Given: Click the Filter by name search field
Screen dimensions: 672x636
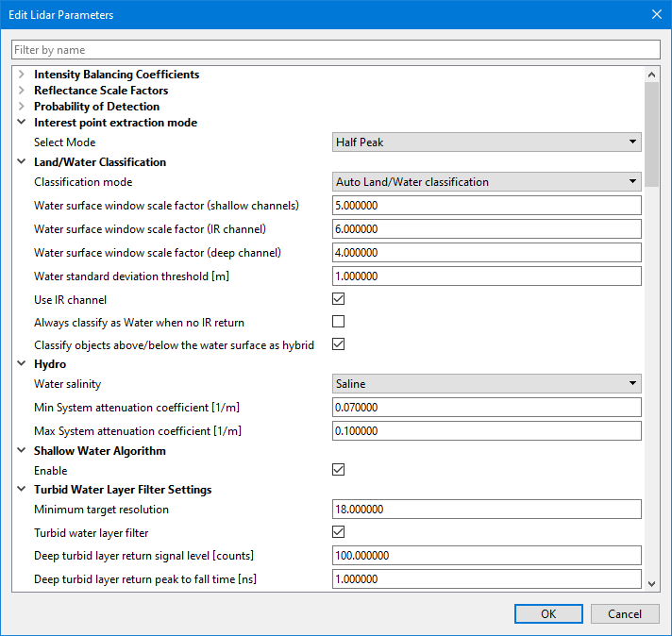Looking at the screenshot, I should click(335, 50).
